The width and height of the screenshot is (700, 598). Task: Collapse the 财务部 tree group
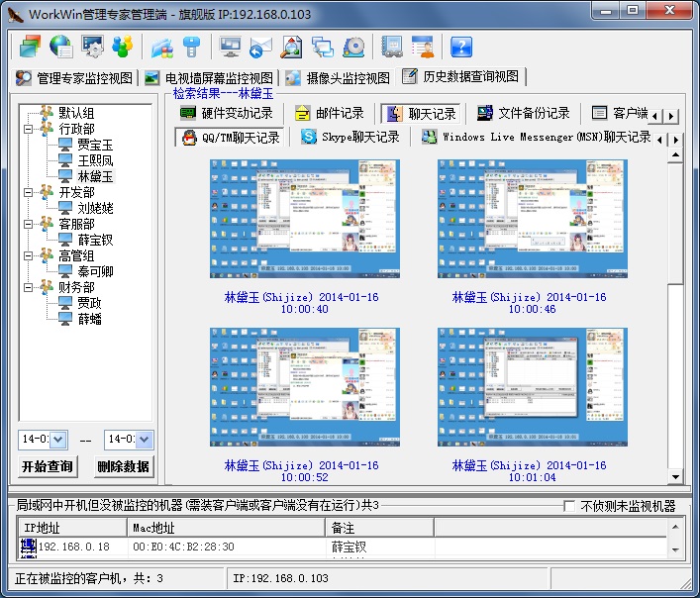(28, 287)
